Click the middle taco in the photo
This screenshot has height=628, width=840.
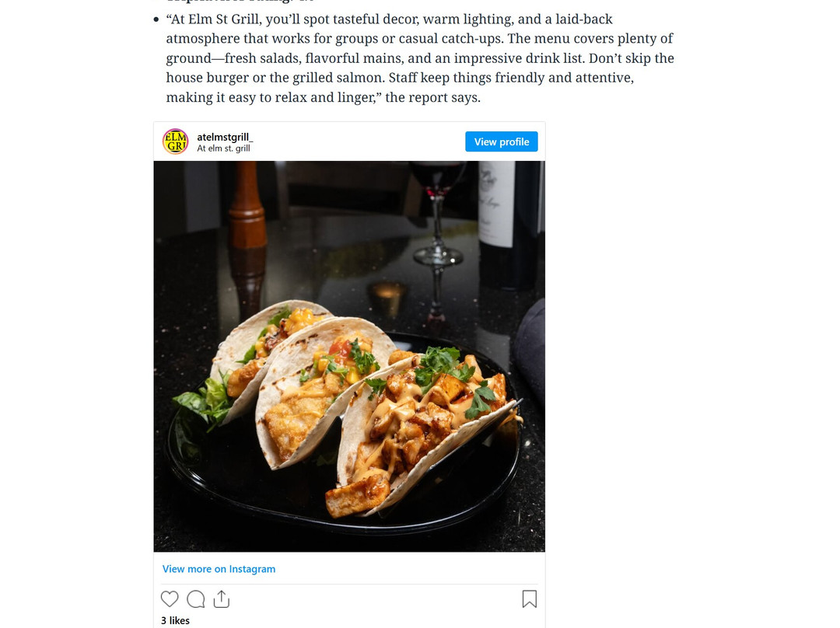click(311, 396)
